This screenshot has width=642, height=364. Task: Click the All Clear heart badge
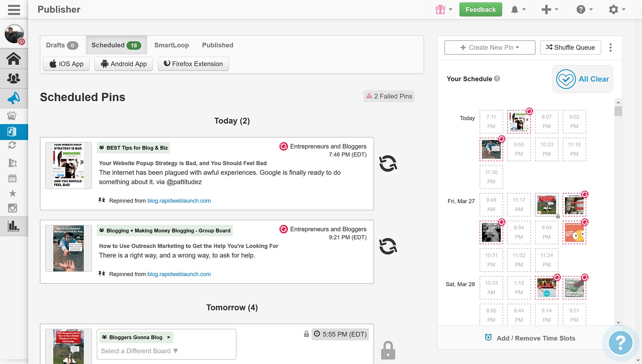coord(582,79)
